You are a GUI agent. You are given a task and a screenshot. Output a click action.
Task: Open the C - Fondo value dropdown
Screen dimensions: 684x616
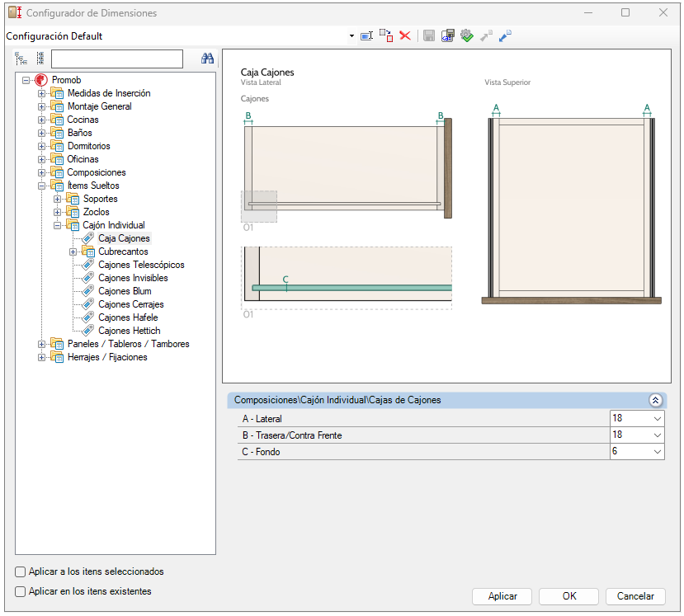click(x=657, y=452)
